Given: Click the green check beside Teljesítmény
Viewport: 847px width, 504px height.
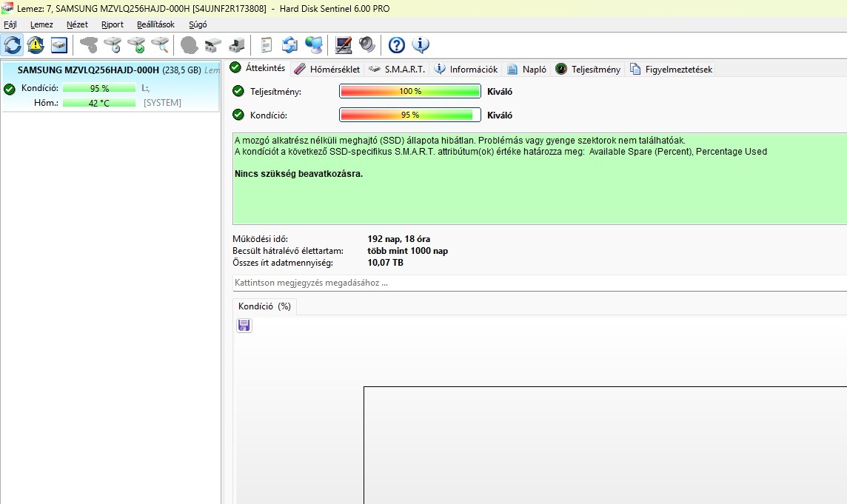Looking at the screenshot, I should coord(238,91).
